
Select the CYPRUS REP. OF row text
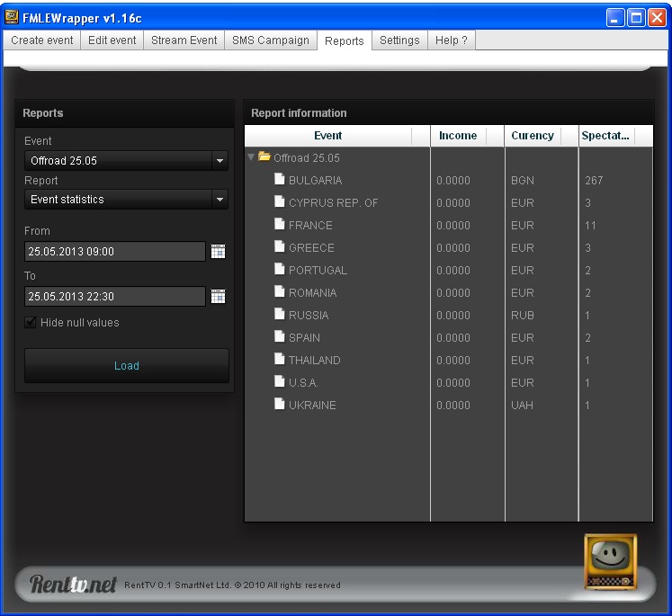[x=333, y=202]
